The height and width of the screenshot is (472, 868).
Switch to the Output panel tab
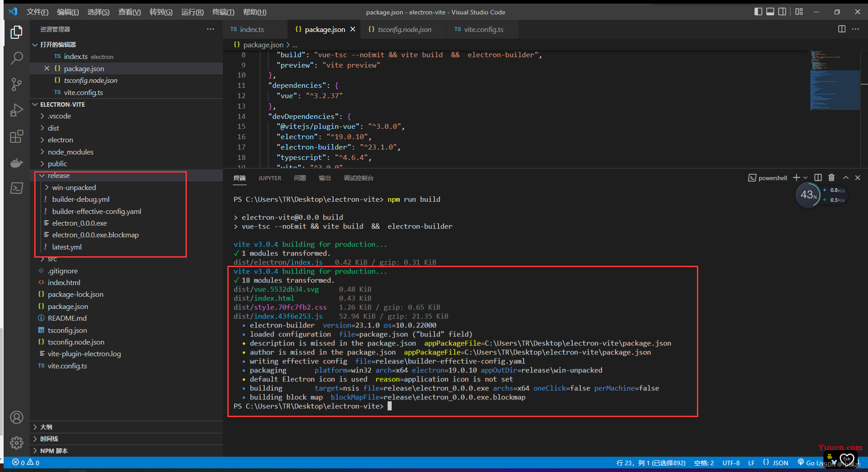325,178
